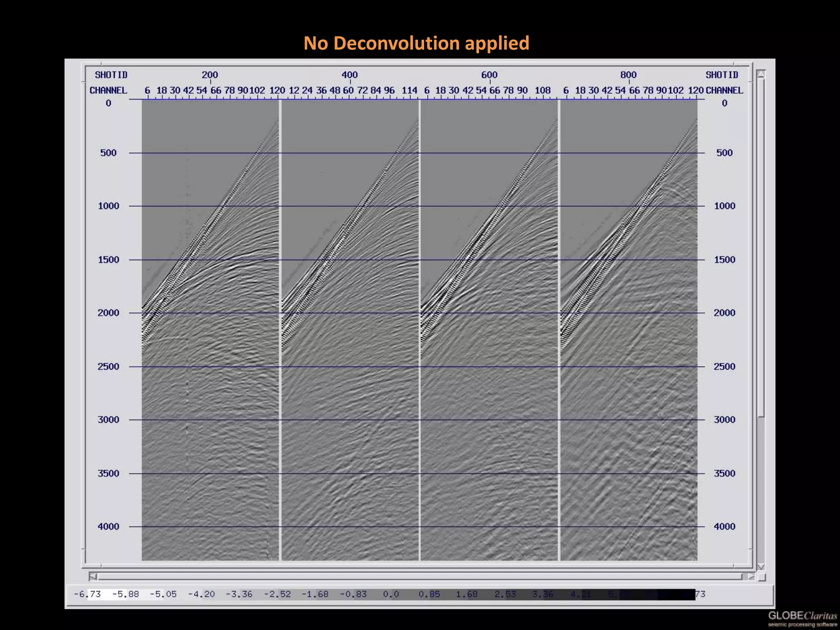Click the right CHANNEL axis label
Screen dimensions: 840x630
pyautogui.click(x=724, y=90)
